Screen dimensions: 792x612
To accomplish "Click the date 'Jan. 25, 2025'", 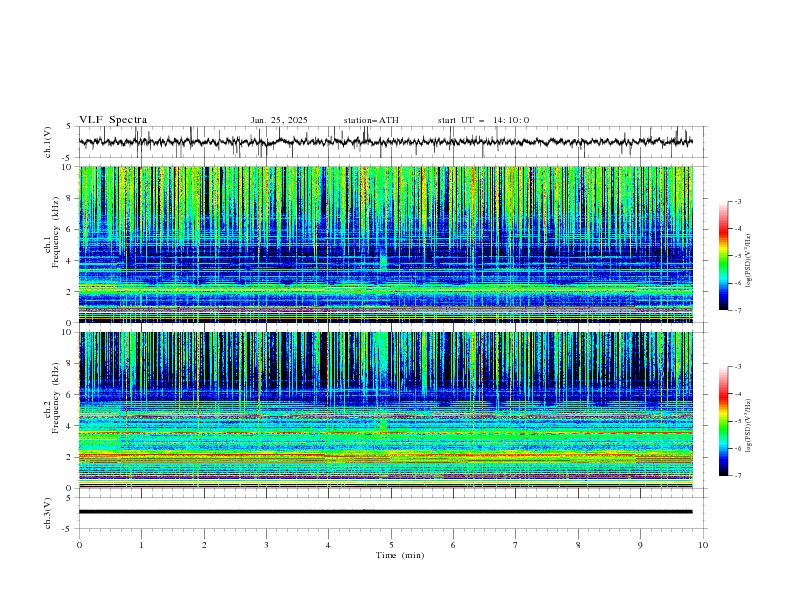I will click(279, 120).
